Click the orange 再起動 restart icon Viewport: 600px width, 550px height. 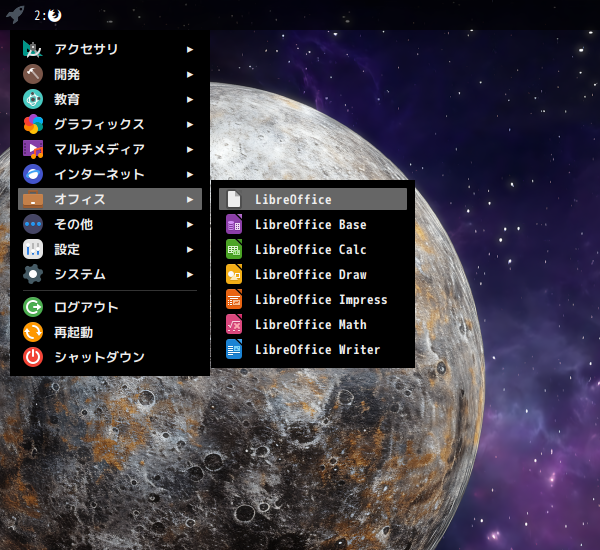[x=33, y=332]
